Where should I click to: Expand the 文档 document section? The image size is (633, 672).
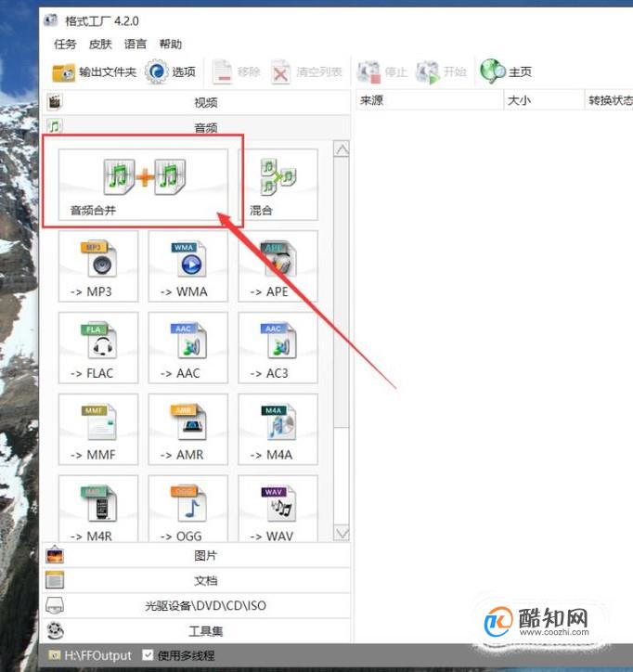tap(196, 581)
